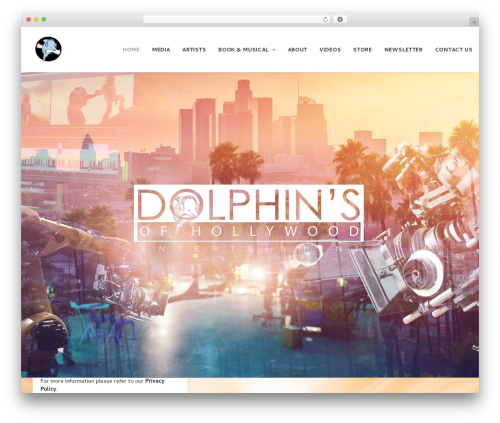500x423 pixels.
Task: Open the Videos page
Action: tap(330, 50)
